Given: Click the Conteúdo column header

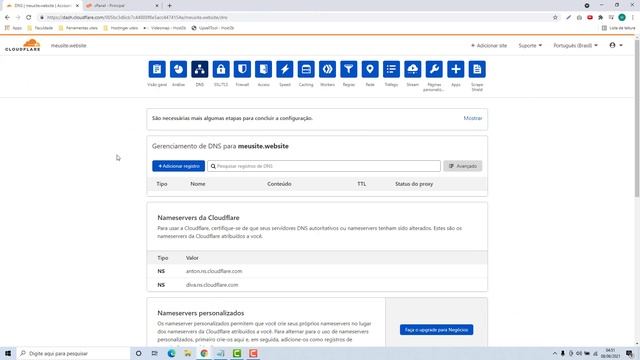Looking at the screenshot, I should tap(279, 184).
